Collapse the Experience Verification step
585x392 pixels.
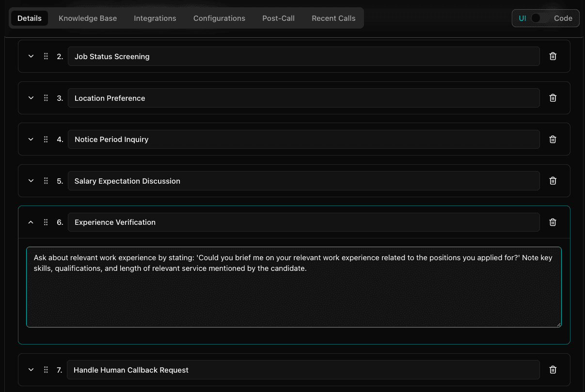click(31, 222)
